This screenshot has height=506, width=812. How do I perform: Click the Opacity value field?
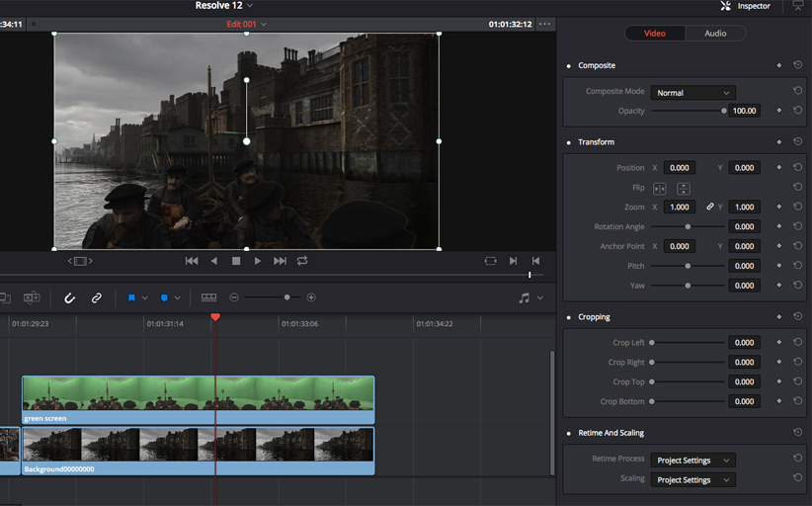point(744,111)
